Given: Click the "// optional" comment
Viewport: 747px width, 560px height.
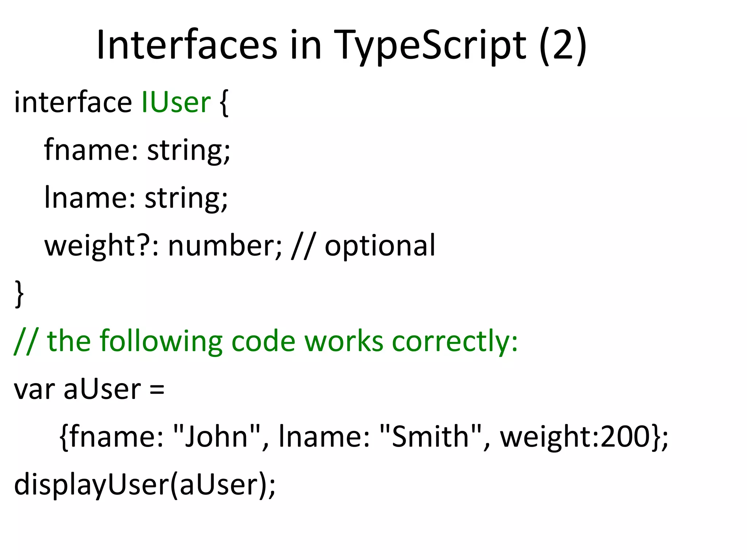Looking at the screenshot, I should click(363, 246).
